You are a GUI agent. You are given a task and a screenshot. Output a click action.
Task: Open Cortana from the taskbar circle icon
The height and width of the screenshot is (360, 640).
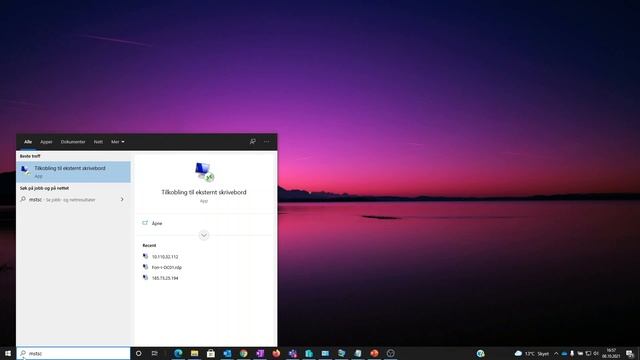[138, 353]
